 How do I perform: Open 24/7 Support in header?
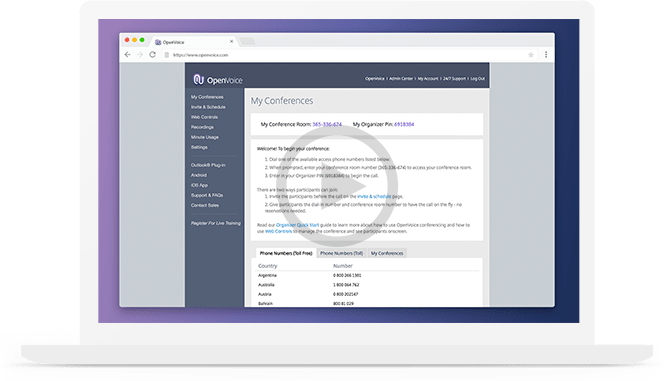click(455, 79)
